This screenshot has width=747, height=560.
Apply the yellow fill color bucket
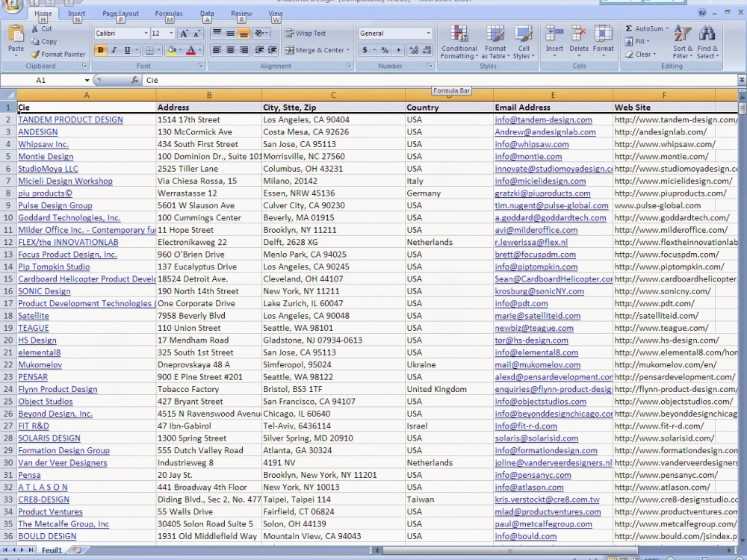[172, 50]
